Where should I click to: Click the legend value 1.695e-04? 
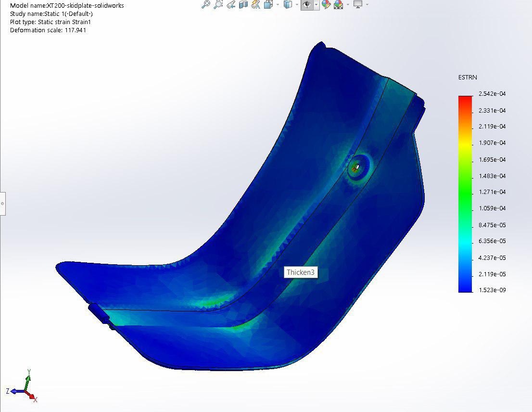point(492,159)
